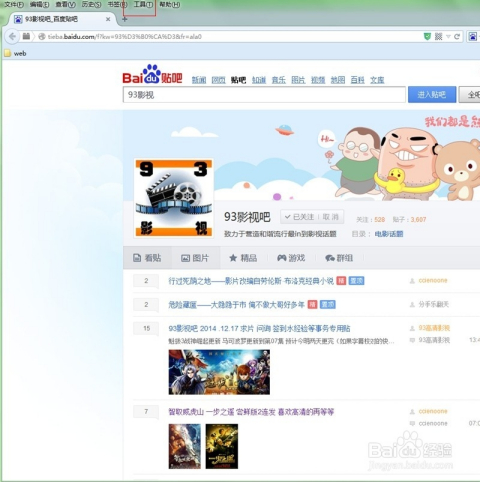Image resolution: width=480 pixels, height=482 pixels.
Task: Click the folder icon beside back button
Action: (x=26, y=36)
